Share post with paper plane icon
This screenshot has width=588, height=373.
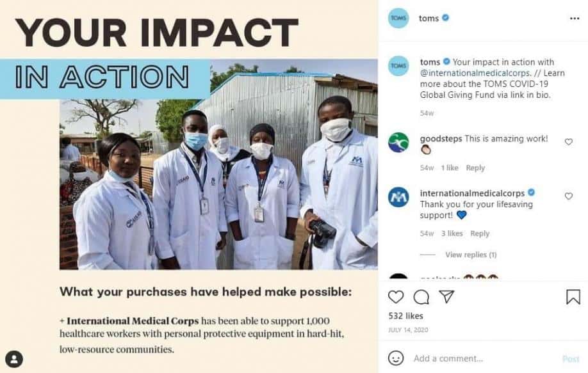tap(446, 297)
